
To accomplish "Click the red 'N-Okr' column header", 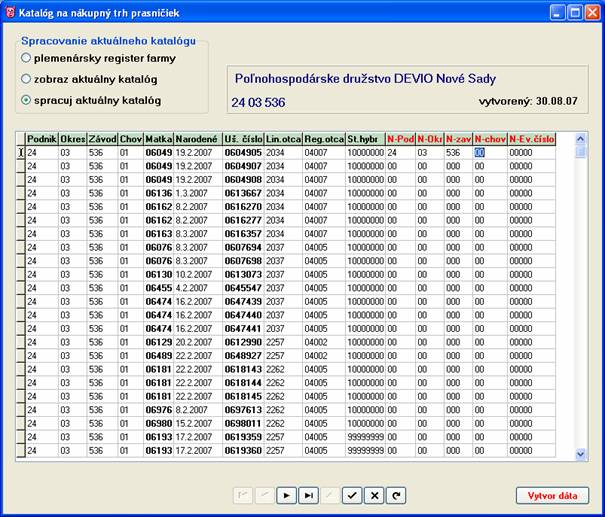I will click(x=430, y=139).
